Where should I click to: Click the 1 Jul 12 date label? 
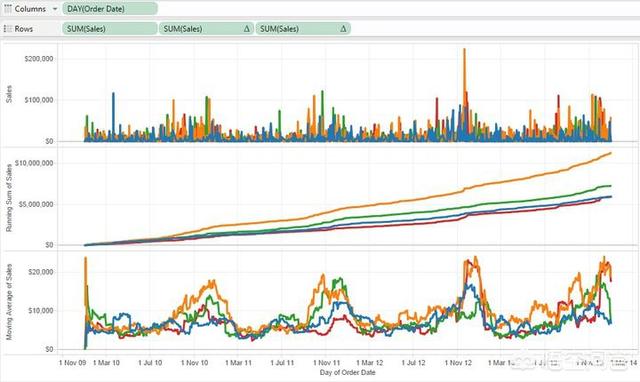pos(413,362)
